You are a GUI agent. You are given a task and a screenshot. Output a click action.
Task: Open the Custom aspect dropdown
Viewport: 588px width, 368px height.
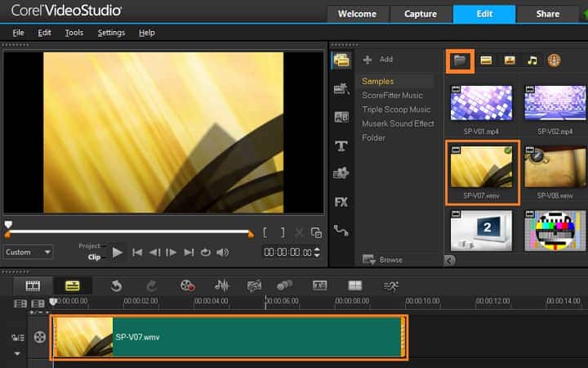point(28,253)
